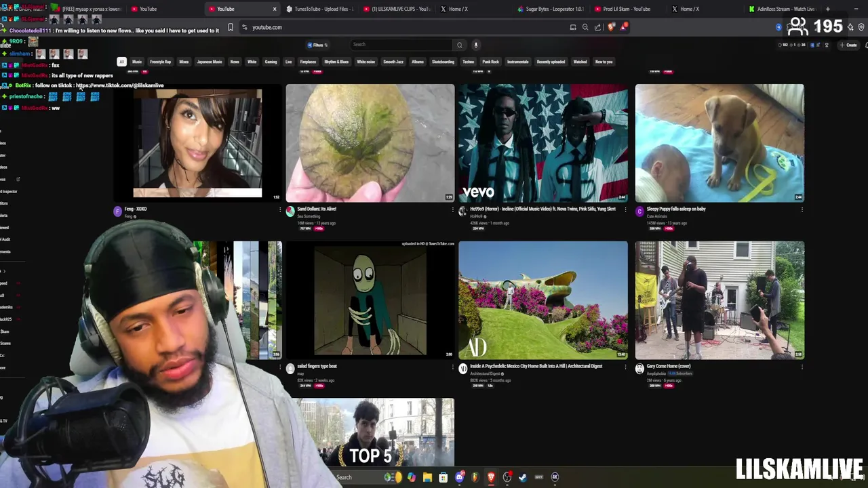
Task: Select the Music filter chip
Action: (x=137, y=62)
